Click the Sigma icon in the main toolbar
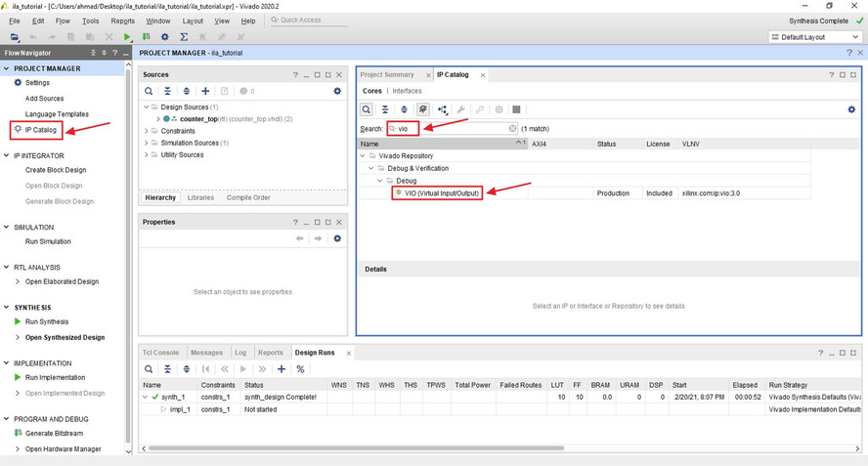Viewport: 868px width, 466px height. pyautogui.click(x=184, y=37)
